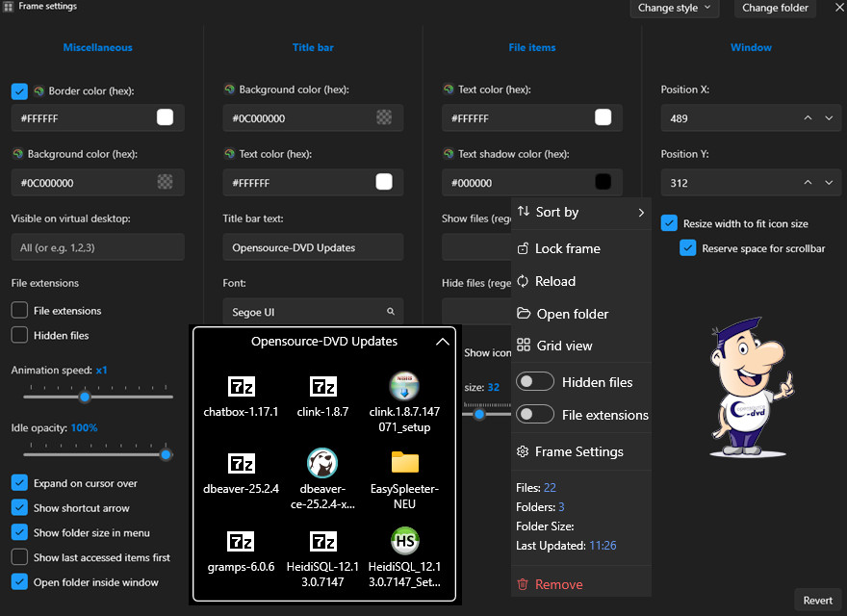The height and width of the screenshot is (616, 847).
Task: Open the gramps-6.0.6 archive icon
Action: pos(241,541)
